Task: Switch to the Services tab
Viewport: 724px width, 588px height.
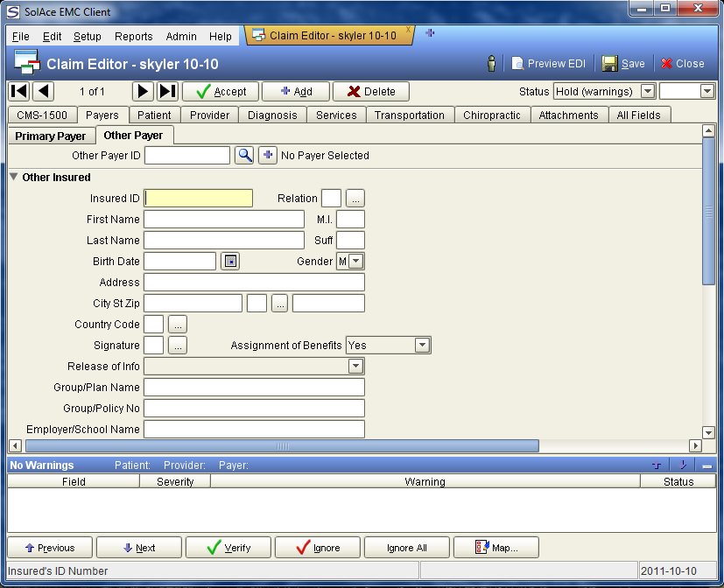Action: pos(336,115)
